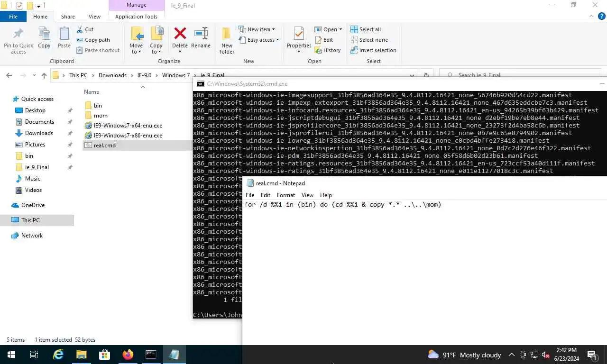Click the Up one level arrow
The height and width of the screenshot is (364, 607).
click(44, 75)
